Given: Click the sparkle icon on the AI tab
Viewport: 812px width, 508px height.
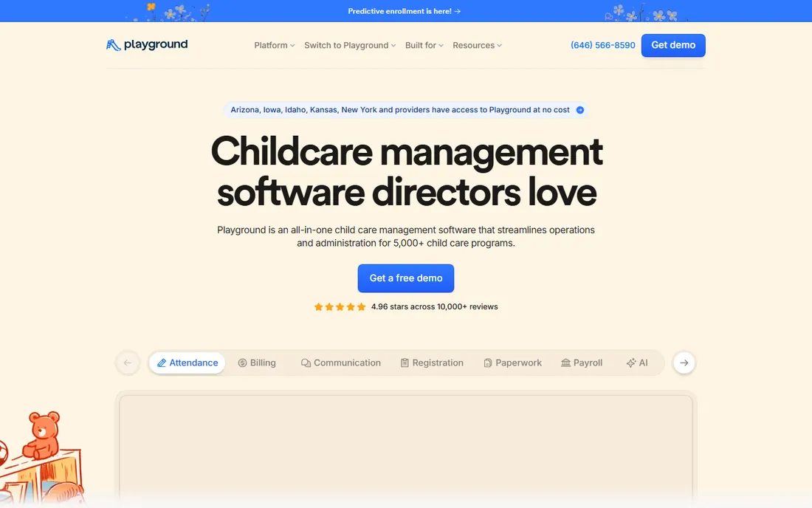Looking at the screenshot, I should point(631,363).
